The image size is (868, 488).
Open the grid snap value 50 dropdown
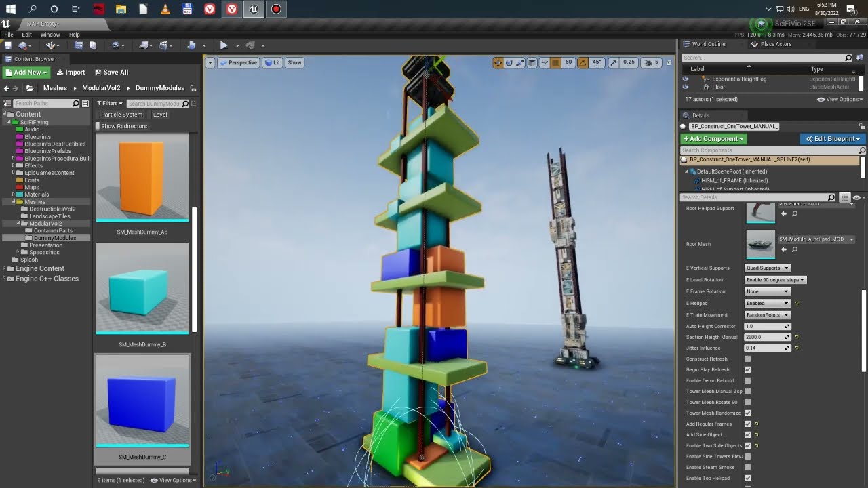(568, 62)
